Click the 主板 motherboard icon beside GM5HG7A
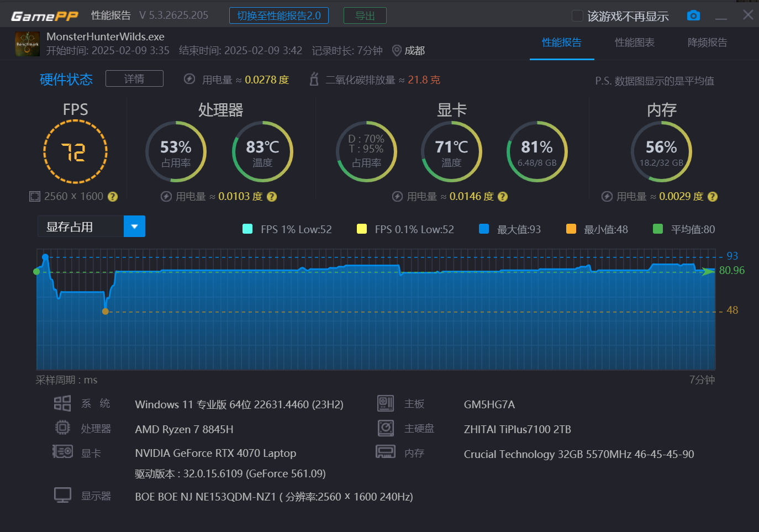 [386, 403]
